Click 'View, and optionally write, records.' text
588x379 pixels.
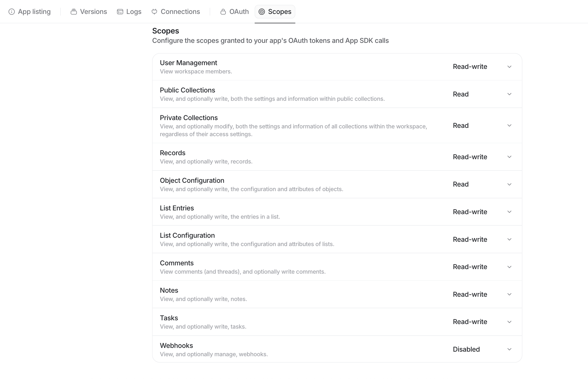point(206,162)
